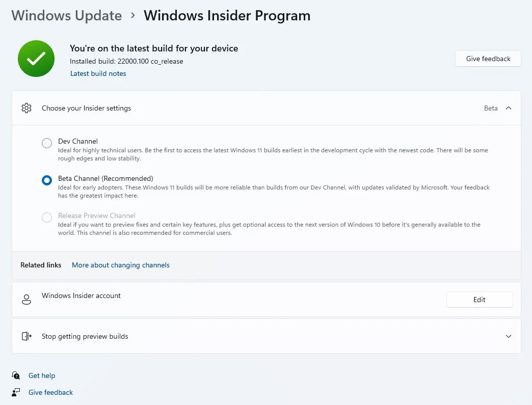Screen dimensions: 532x405
Task: Collapse the Insider settings chevron
Action: (508, 108)
